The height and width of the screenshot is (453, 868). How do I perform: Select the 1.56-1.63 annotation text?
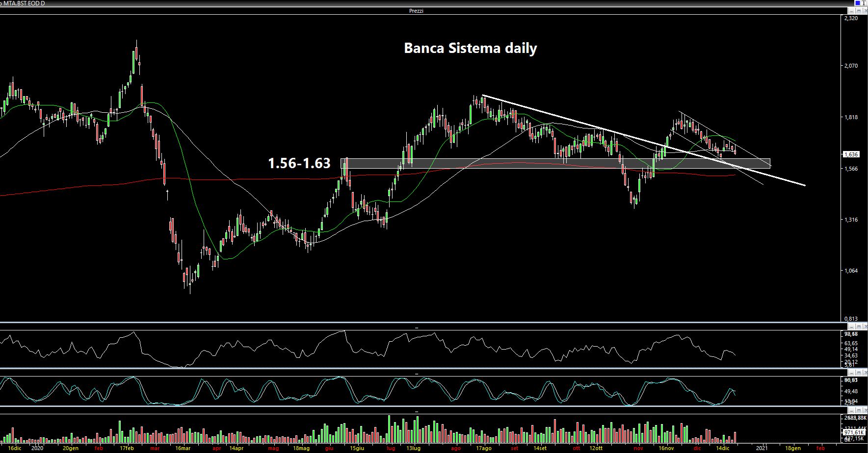[x=299, y=163]
